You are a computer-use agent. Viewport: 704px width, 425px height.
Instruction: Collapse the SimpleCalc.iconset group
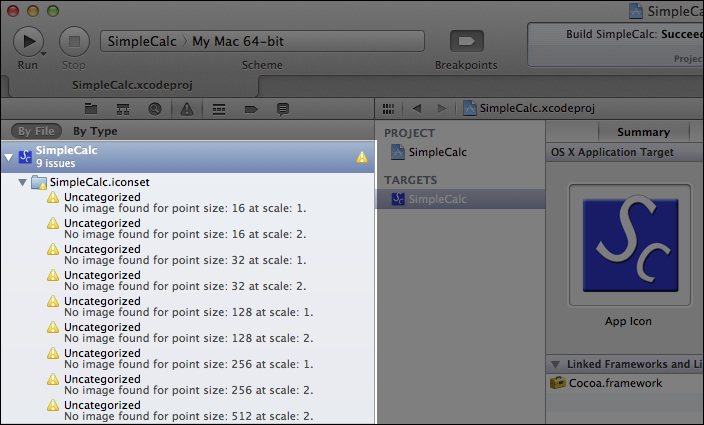point(22,182)
